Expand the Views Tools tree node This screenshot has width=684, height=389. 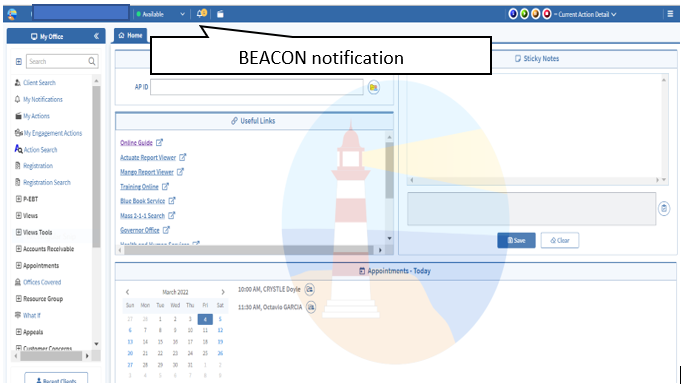(x=19, y=232)
